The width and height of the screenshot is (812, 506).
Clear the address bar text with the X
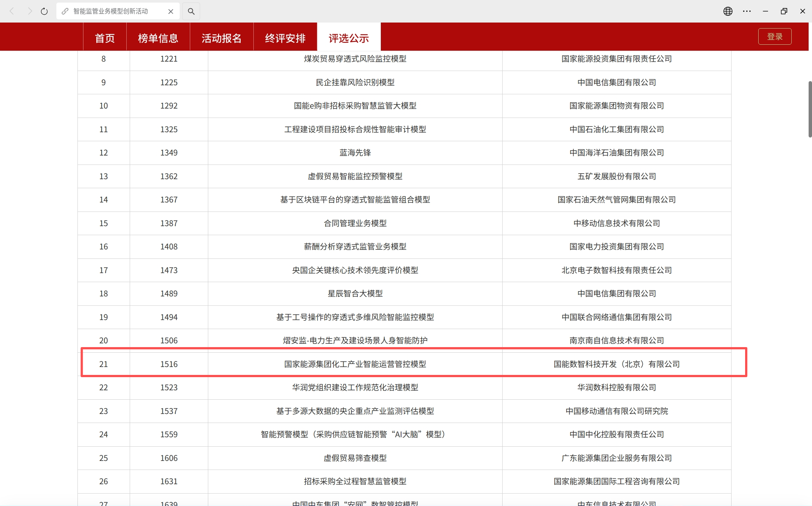click(x=170, y=11)
